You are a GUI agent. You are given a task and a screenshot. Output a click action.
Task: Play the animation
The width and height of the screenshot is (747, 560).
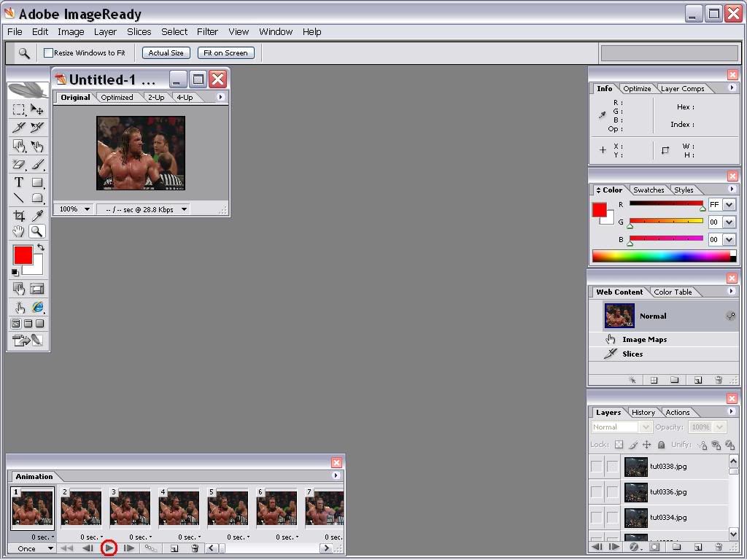click(109, 548)
